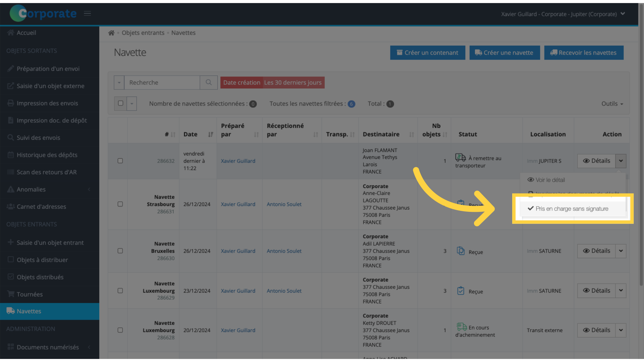Expand the Anomalies sidebar section

[x=50, y=189]
